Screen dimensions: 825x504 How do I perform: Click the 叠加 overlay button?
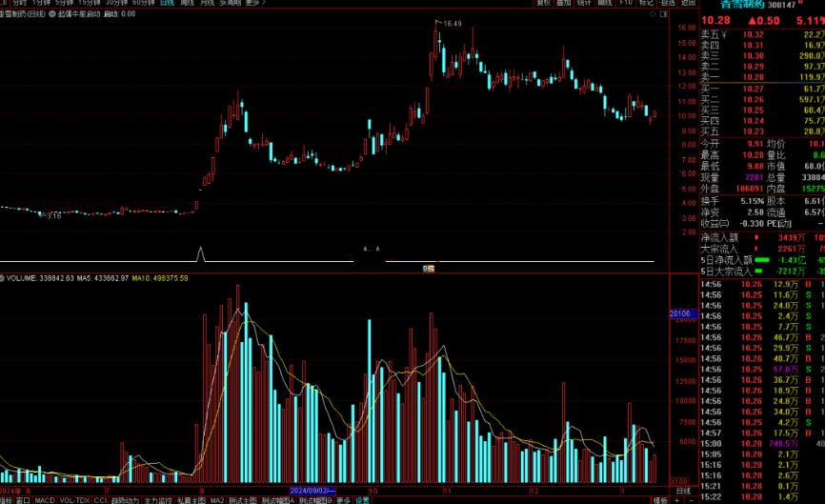(564, 3)
